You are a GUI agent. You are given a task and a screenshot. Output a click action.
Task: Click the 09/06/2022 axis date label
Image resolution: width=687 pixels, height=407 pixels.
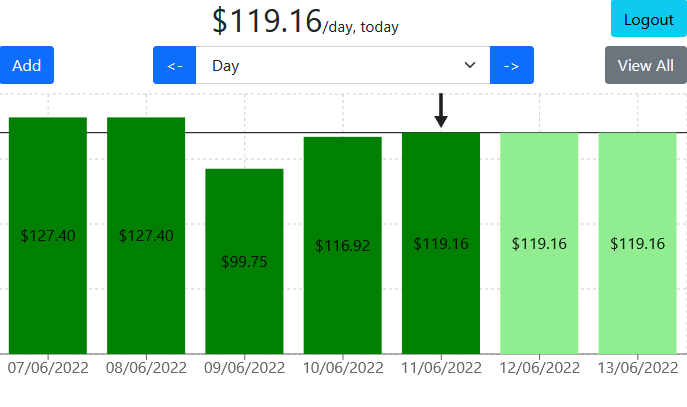click(244, 368)
